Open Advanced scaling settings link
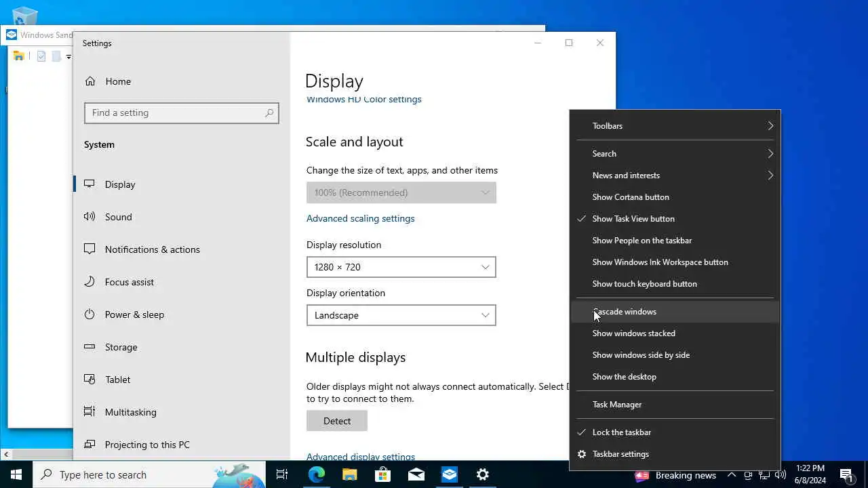The height and width of the screenshot is (488, 868). pos(360,218)
